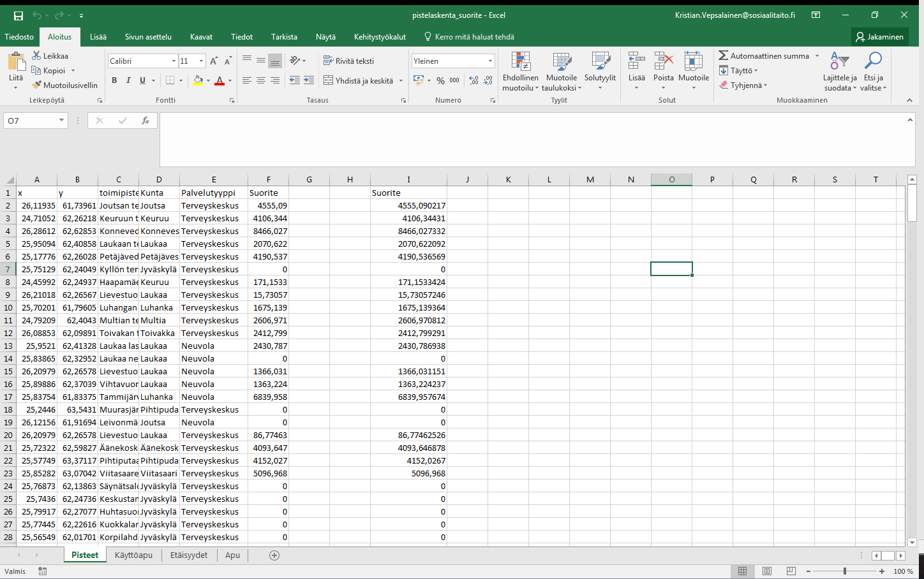This screenshot has height=579, width=924.
Task: Open the Etäisyydet worksheet tab
Action: 189,555
